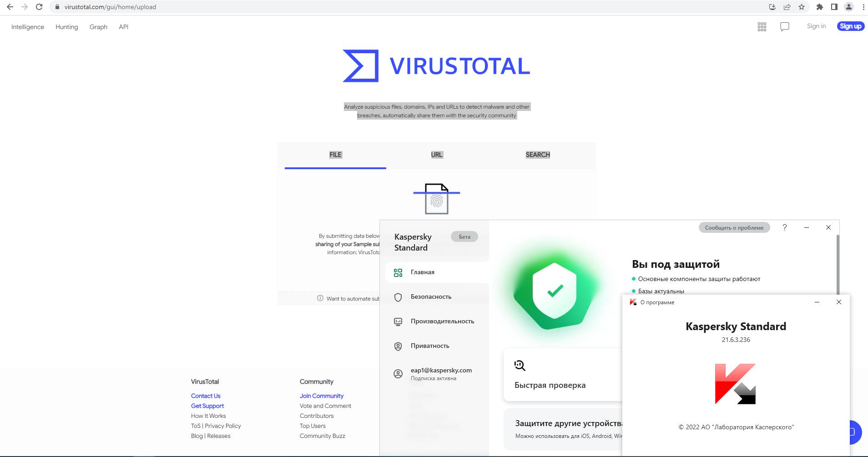Open Intelligence in VirusTotal navigation
This screenshot has width=868, height=457.
(x=28, y=27)
